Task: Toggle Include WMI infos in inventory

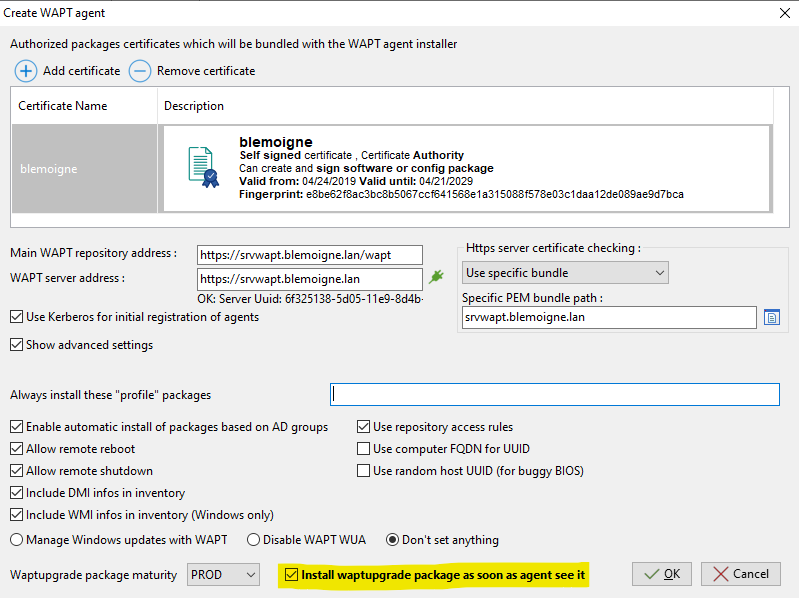Action: (16, 515)
